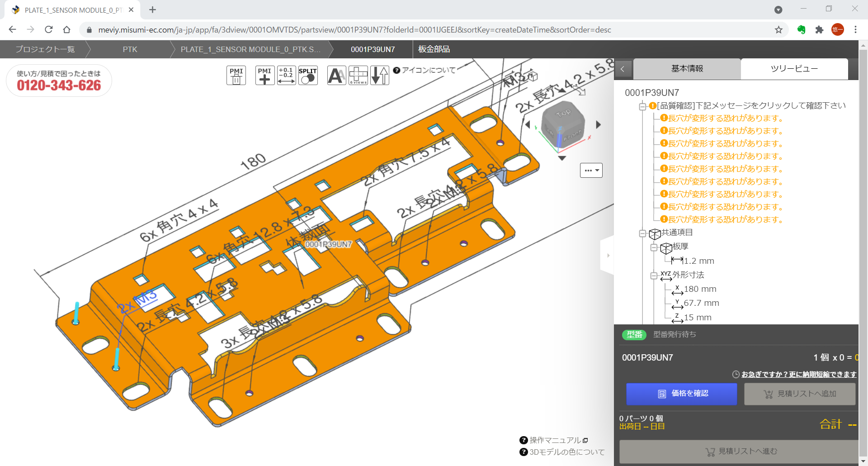Collapse the 共通項目 tree node

[642, 233]
